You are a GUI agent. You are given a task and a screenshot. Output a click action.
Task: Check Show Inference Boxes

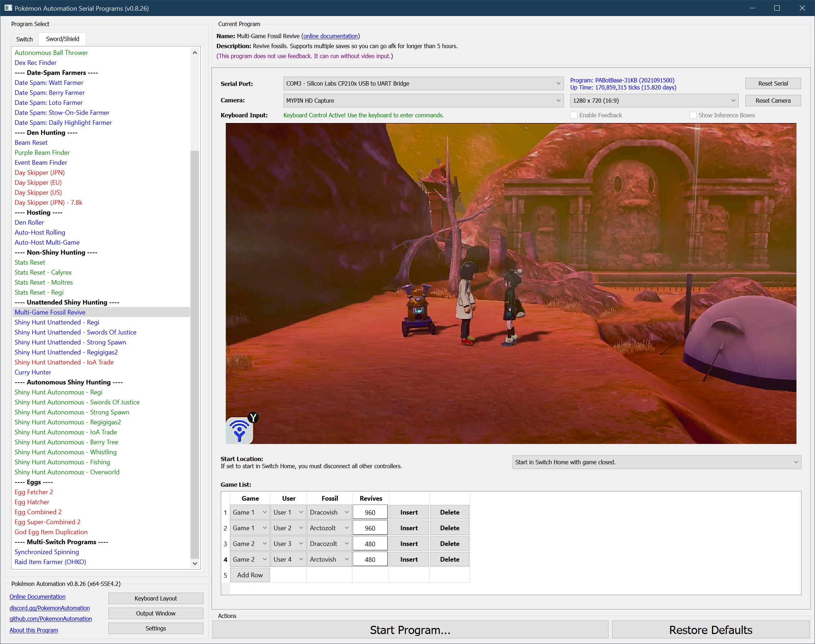coord(693,116)
